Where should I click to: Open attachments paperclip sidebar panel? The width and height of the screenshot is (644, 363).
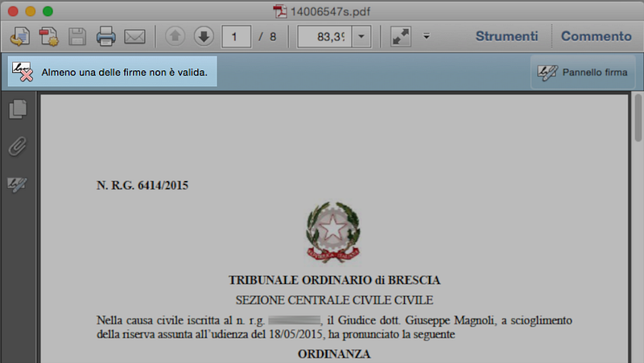18,146
